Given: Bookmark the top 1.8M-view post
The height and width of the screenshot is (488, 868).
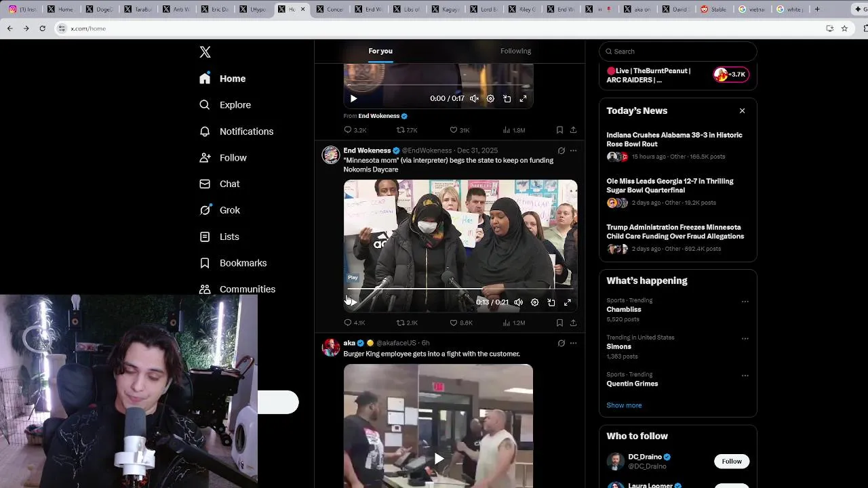Looking at the screenshot, I should click(559, 130).
